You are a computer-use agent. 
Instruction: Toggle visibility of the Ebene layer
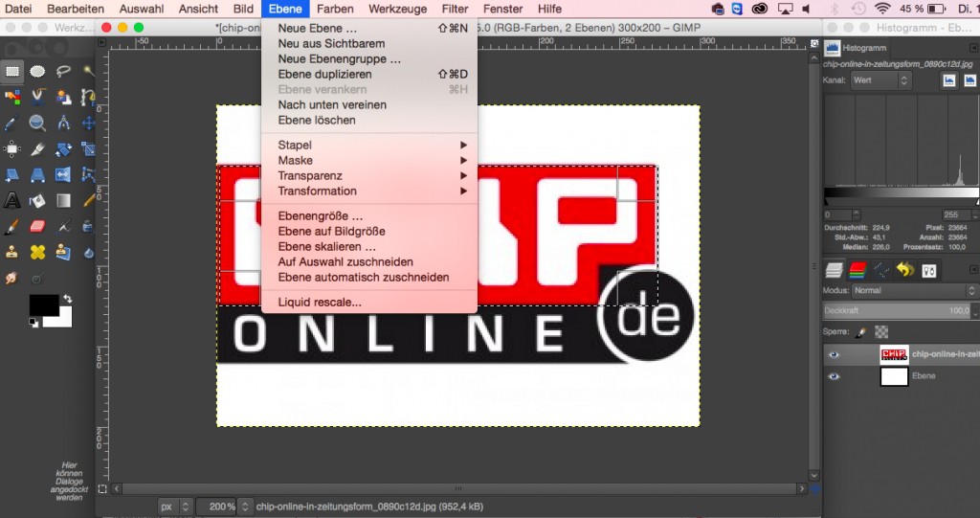834,376
